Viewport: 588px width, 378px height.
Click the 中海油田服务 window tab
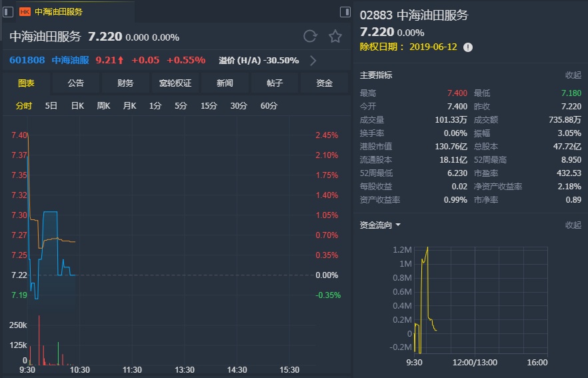click(x=59, y=12)
